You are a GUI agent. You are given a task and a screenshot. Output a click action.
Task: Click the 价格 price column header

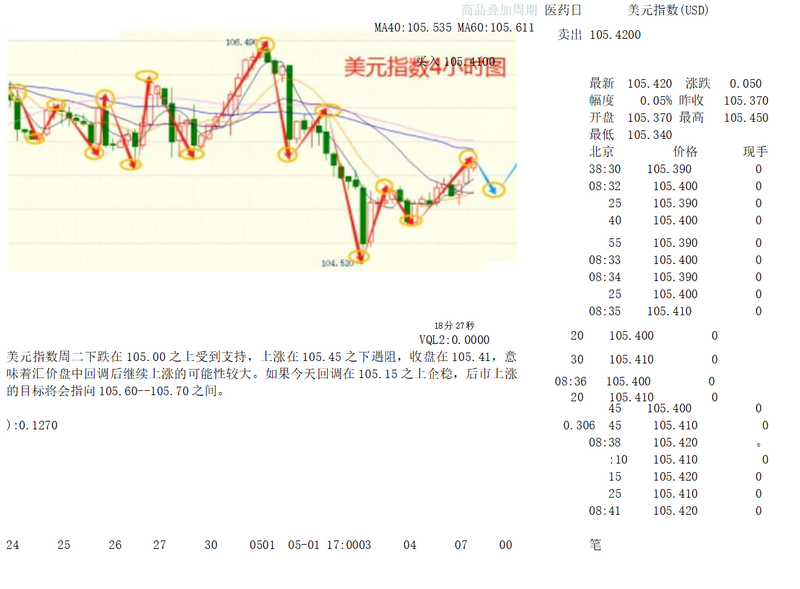click(685, 152)
